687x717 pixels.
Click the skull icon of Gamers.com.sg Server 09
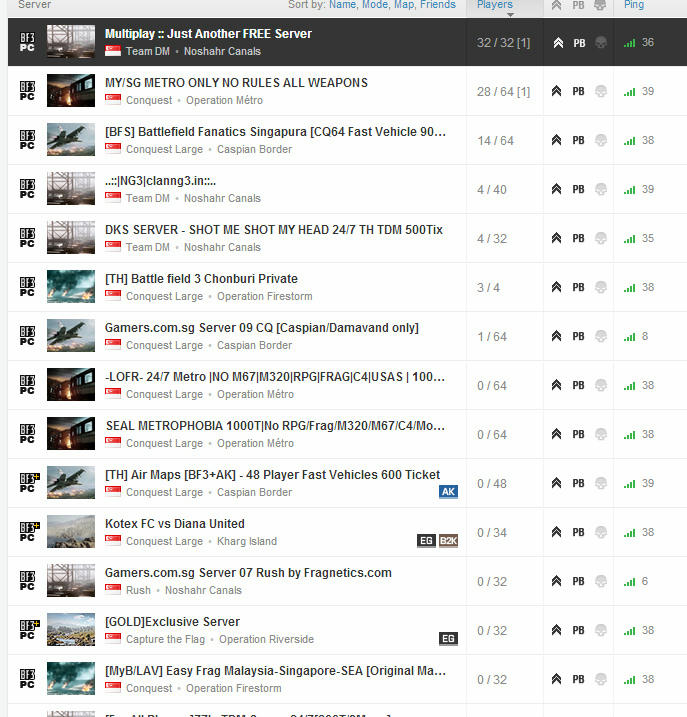point(601,336)
